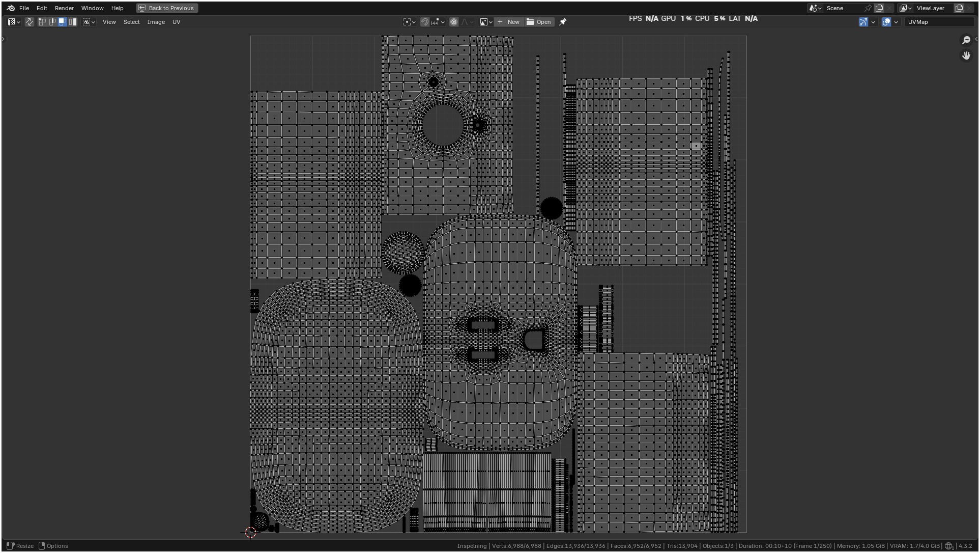Toggle overlays display button
This screenshot has height=553, width=980.
[886, 22]
